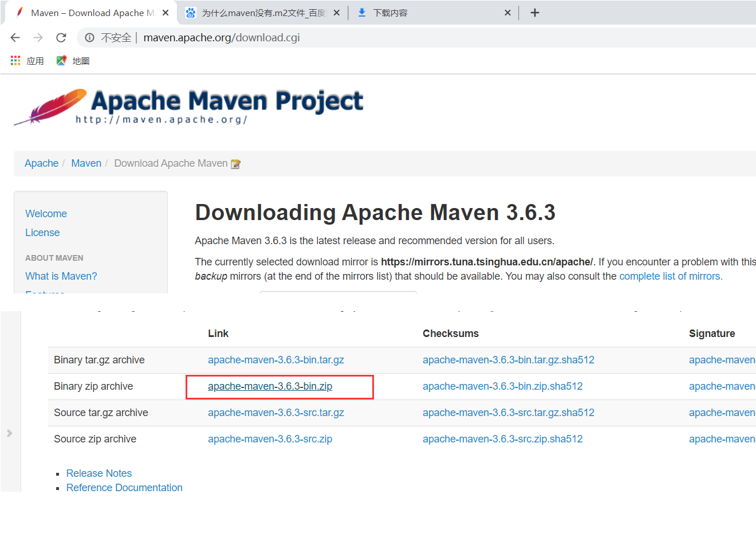Open the Welcome sidebar link
Screen dimensions: 756x537
pyautogui.click(x=46, y=214)
